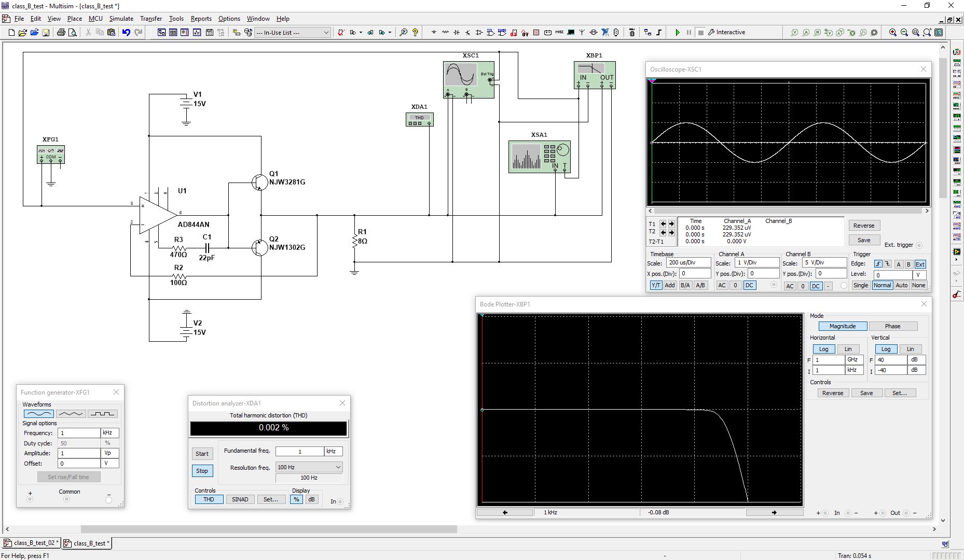
Task: Set Bode horizontal axis to Lin
Action: click(x=848, y=349)
